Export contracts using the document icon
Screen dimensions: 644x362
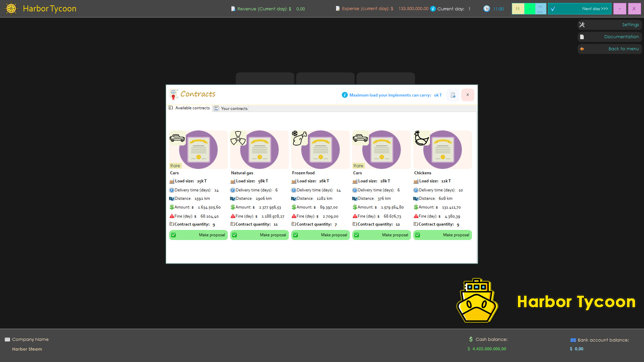point(453,95)
